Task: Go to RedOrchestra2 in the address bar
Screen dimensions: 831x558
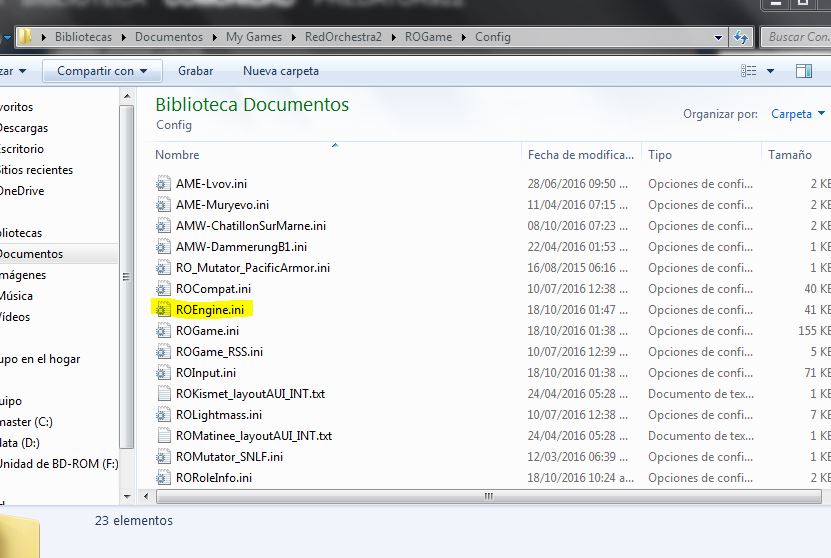Action: [x=343, y=37]
